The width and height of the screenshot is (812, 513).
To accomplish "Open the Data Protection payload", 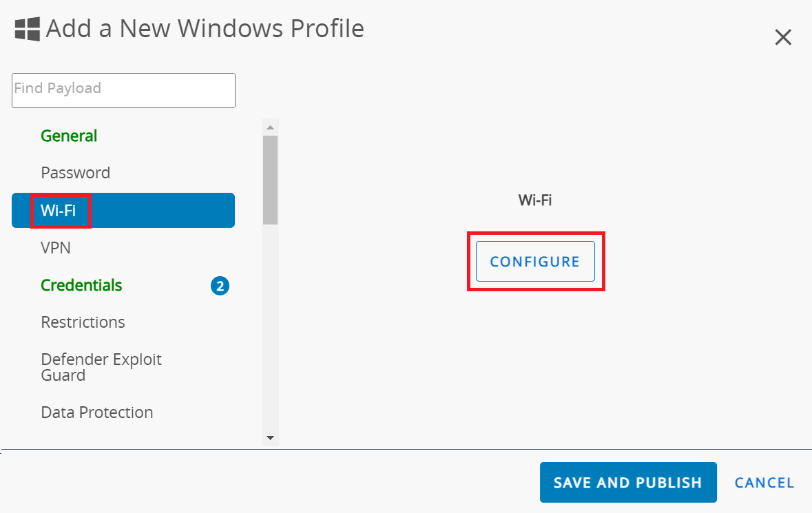I will pyautogui.click(x=96, y=412).
